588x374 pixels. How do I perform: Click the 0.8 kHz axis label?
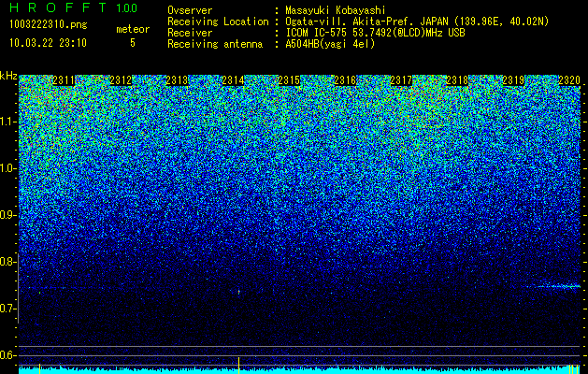click(x=7, y=262)
